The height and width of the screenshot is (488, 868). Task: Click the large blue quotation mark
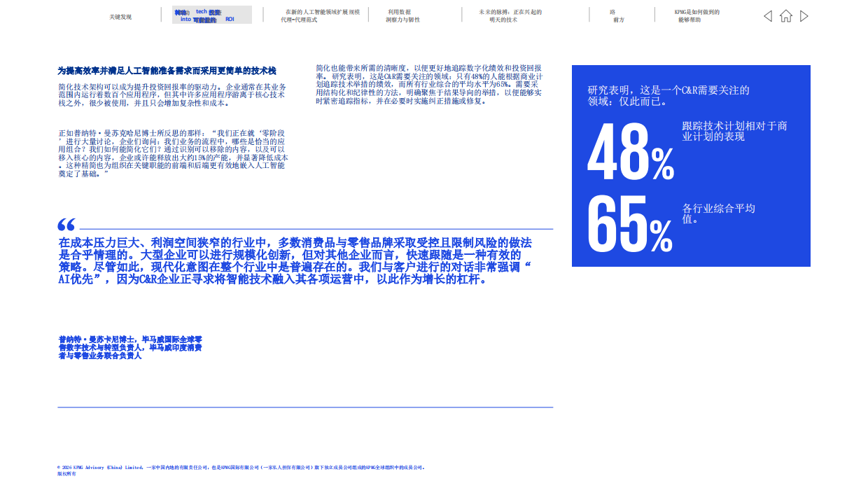[66, 225]
